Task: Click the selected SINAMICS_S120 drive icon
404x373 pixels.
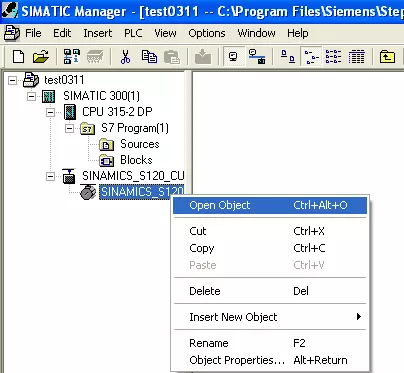Action: click(x=88, y=192)
